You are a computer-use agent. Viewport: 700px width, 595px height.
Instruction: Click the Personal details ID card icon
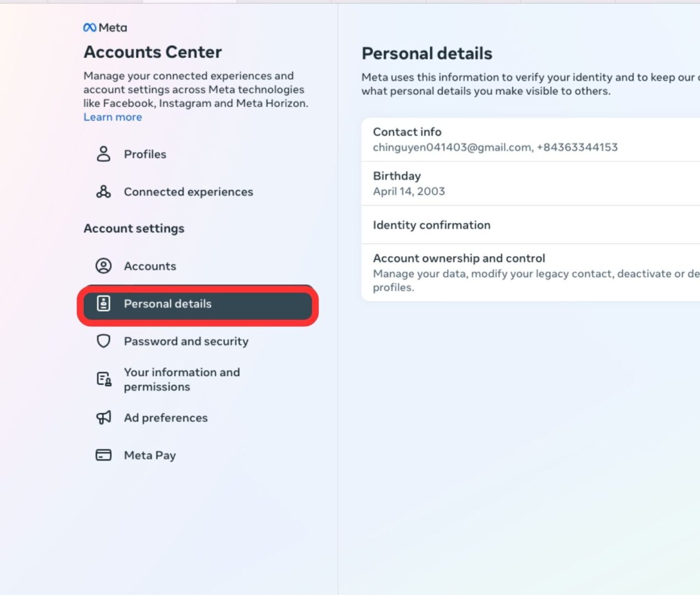coord(103,304)
